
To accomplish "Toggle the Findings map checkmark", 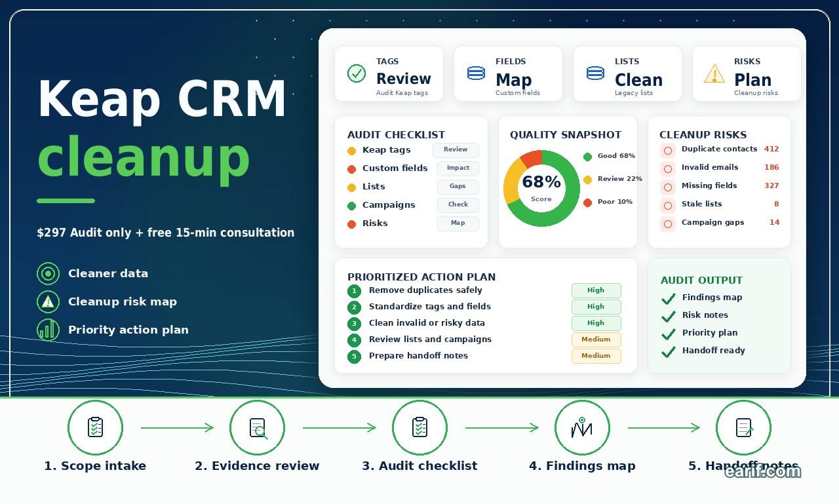I will [x=669, y=299].
